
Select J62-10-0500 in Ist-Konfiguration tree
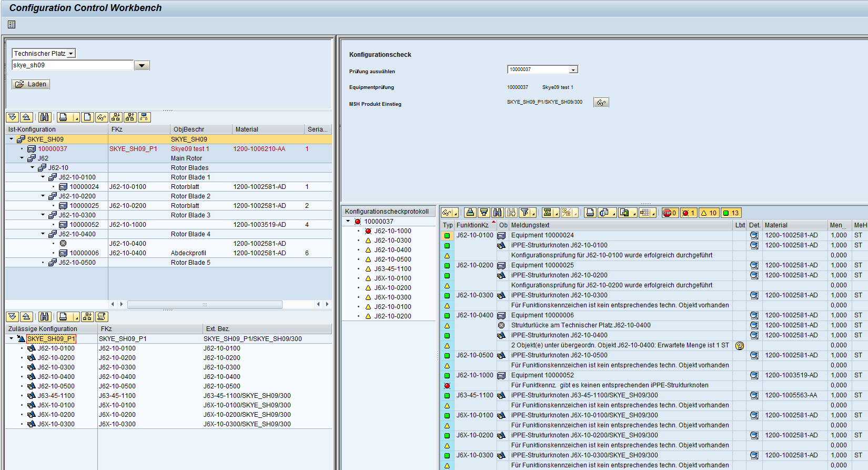pos(77,263)
